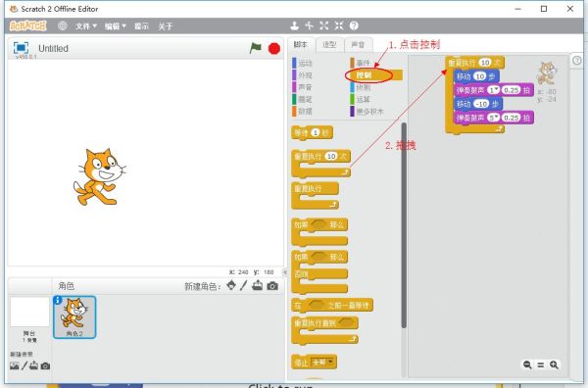Open drum dropdown showing 5 in 弹奏鼓声 block

494,118
